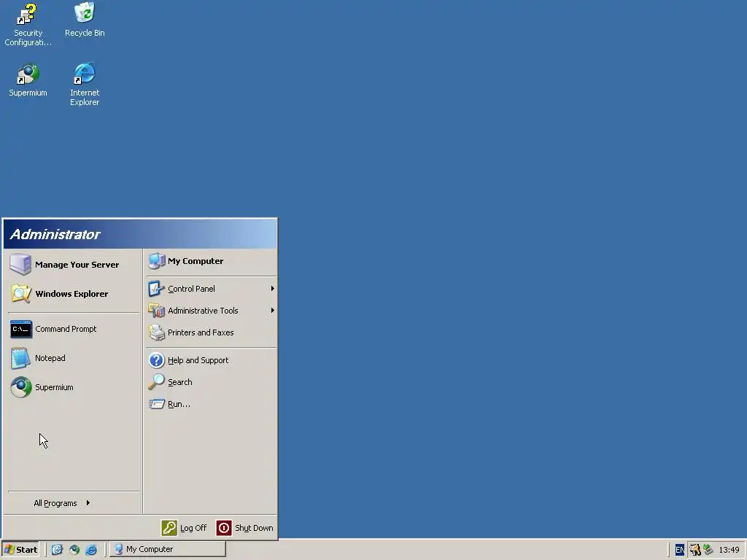This screenshot has width=747, height=560.
Task: Click the Administrative Tools icon
Action: pyautogui.click(x=156, y=311)
